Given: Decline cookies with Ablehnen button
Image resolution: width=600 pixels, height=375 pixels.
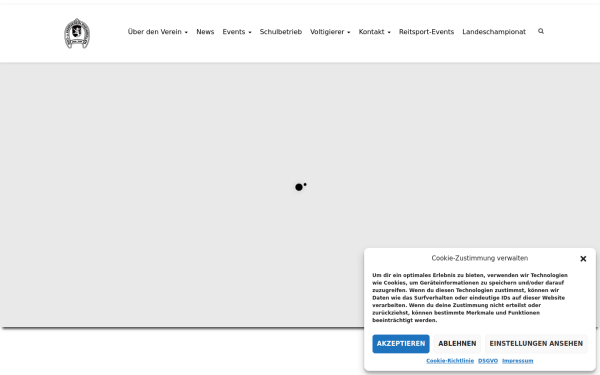Looking at the screenshot, I should (x=457, y=344).
